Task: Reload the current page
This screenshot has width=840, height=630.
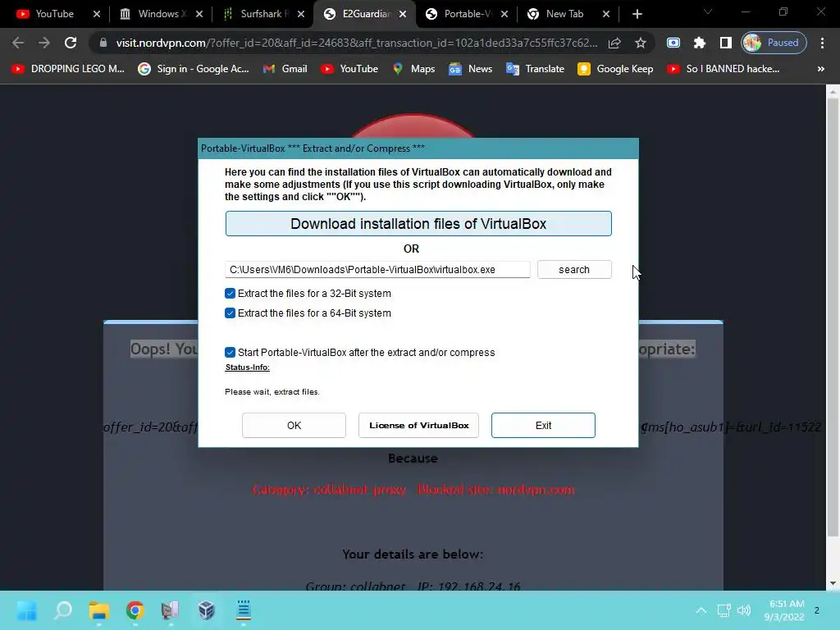Action: point(71,43)
